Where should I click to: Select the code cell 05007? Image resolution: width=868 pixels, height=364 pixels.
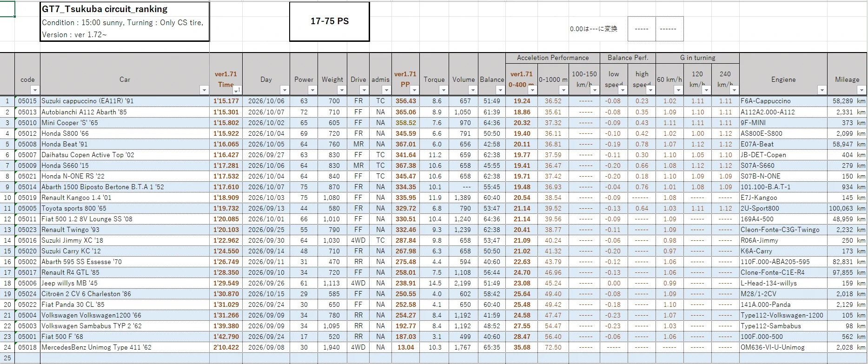(27, 155)
